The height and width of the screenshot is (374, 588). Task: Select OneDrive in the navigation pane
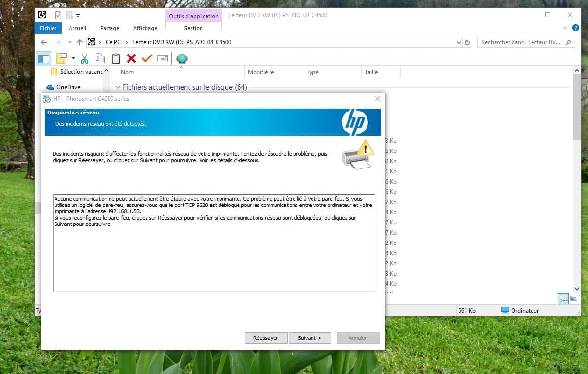coord(63,87)
